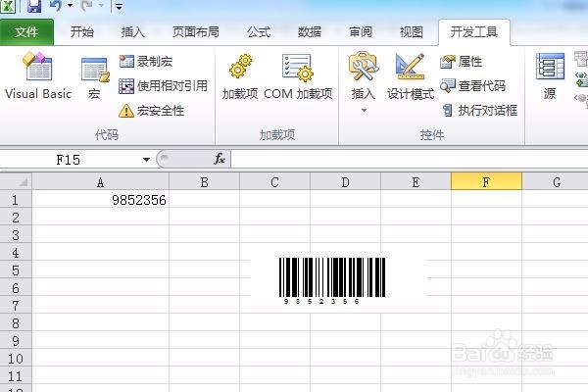Open the Visual Basic editor
The image size is (588, 392).
(38, 76)
